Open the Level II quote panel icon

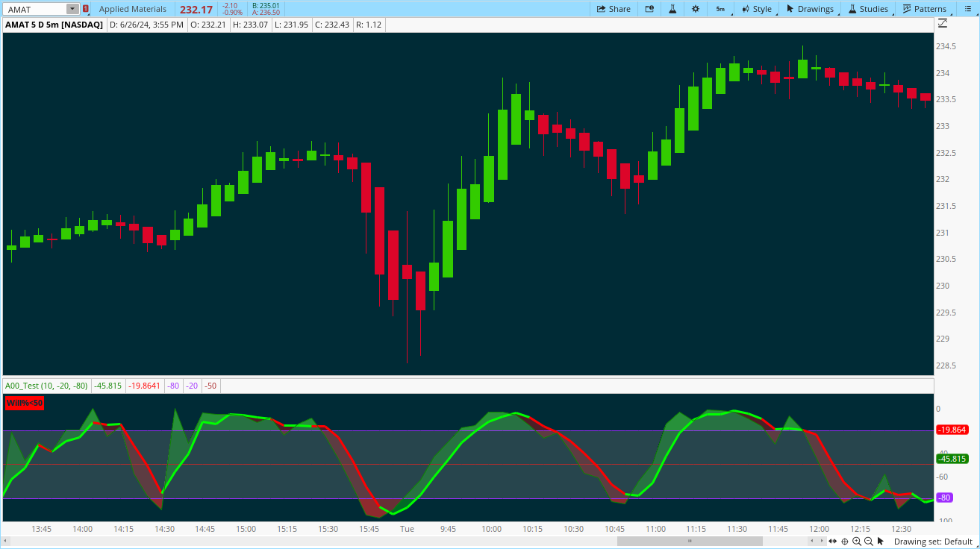pyautogui.click(x=649, y=9)
